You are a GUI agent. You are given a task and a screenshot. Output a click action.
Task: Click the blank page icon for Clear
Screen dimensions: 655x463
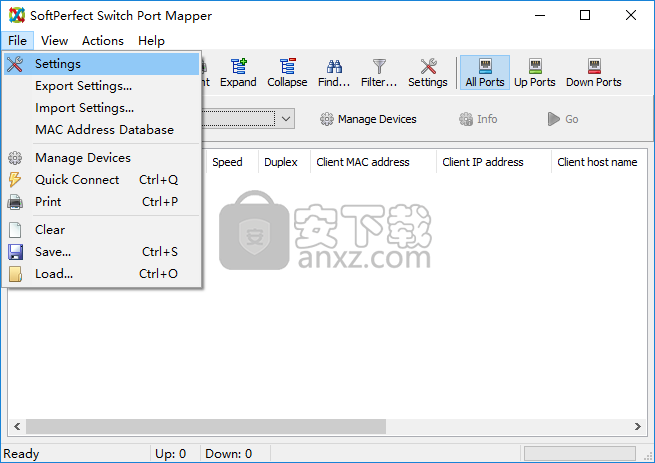15,230
